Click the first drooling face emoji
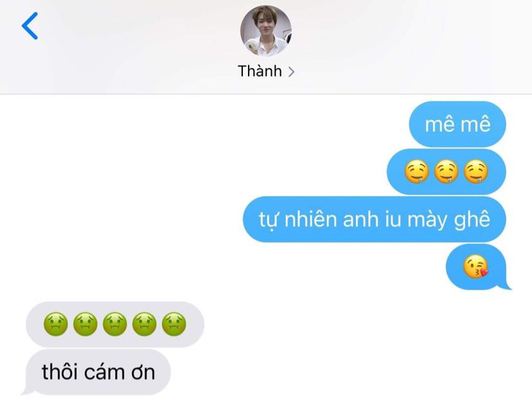Screen dimensions: 532x414 [x=416, y=172]
